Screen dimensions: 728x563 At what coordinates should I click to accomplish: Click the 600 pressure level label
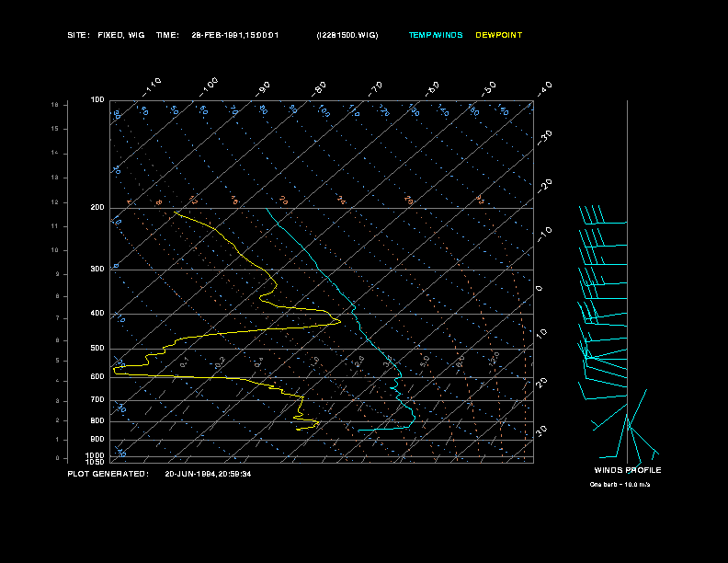point(97,377)
